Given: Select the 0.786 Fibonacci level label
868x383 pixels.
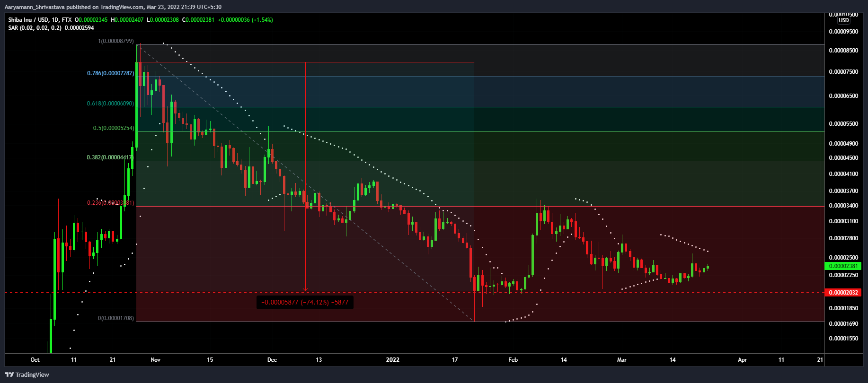Looking at the screenshot, I should click(x=110, y=73).
